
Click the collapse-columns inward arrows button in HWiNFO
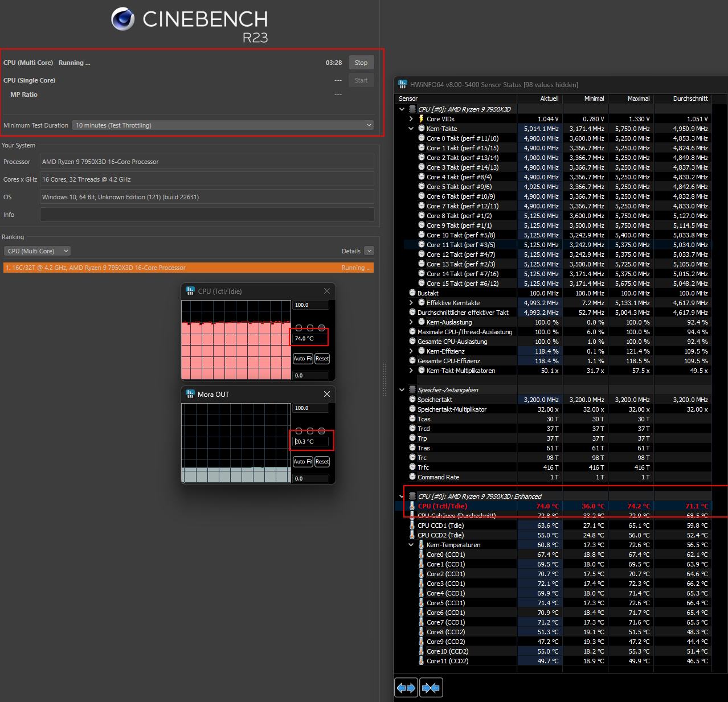click(x=431, y=688)
